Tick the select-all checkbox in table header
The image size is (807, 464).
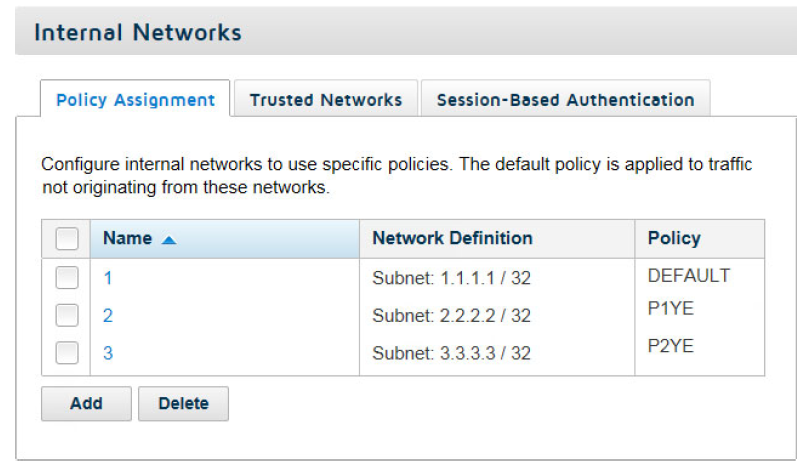click(67, 239)
